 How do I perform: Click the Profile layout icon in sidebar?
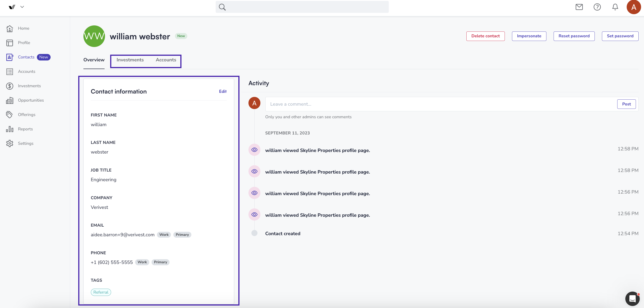[x=9, y=43]
